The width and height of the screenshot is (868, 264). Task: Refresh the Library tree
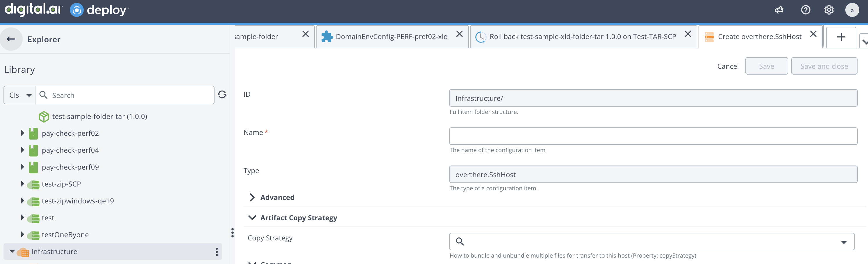click(222, 94)
